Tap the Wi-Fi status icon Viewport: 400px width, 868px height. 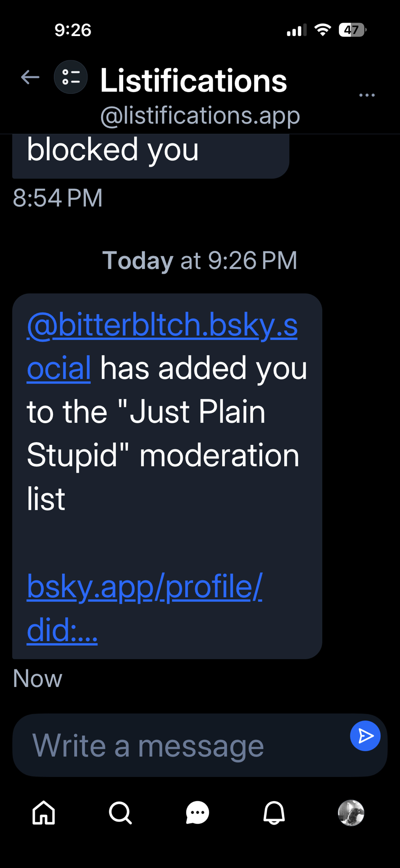(322, 30)
